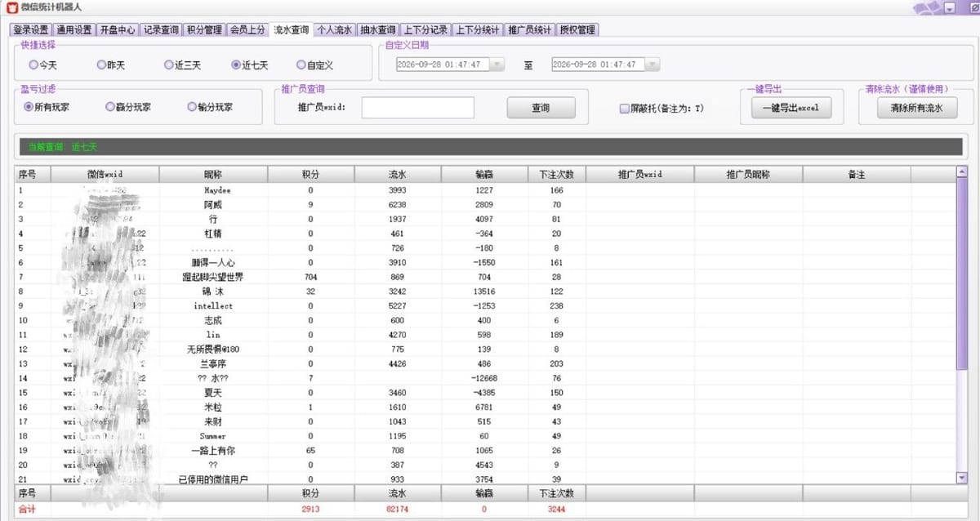Sort by the 输赢 column header

(x=483, y=175)
